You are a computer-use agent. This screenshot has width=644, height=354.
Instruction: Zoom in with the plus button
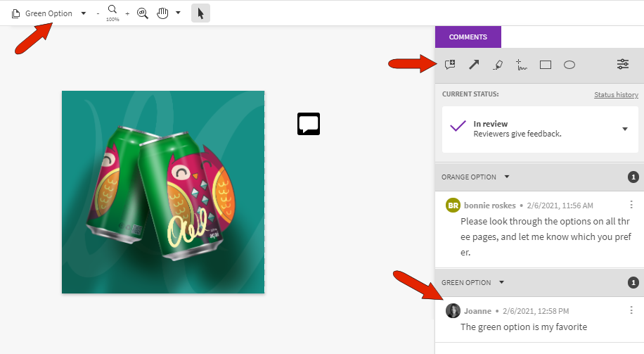click(x=127, y=13)
